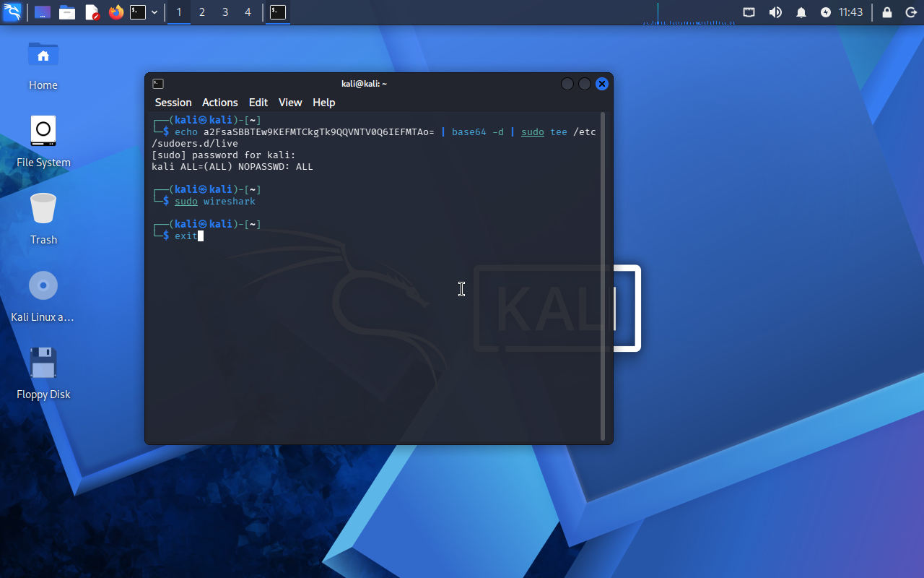
Task: Open the Kali applications menu
Action: (12, 12)
